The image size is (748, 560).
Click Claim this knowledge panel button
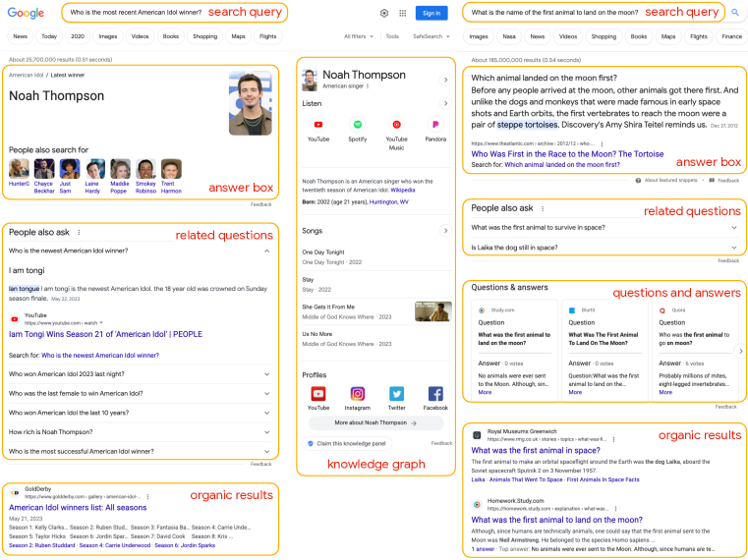[347, 444]
